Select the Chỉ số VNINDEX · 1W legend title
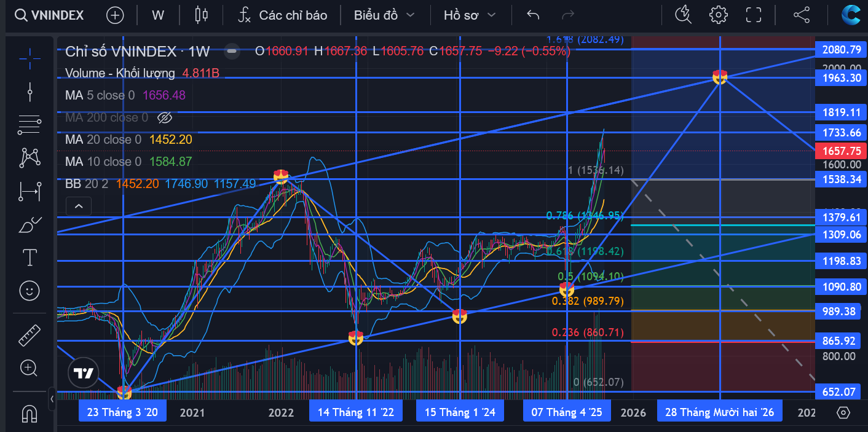 click(x=138, y=51)
